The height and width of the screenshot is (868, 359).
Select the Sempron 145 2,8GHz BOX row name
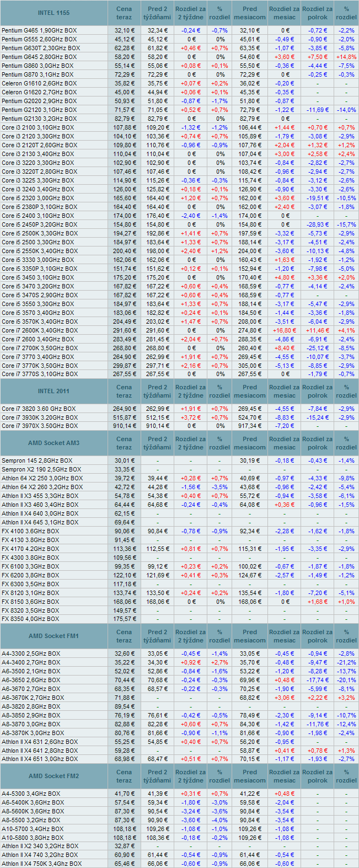37,460
